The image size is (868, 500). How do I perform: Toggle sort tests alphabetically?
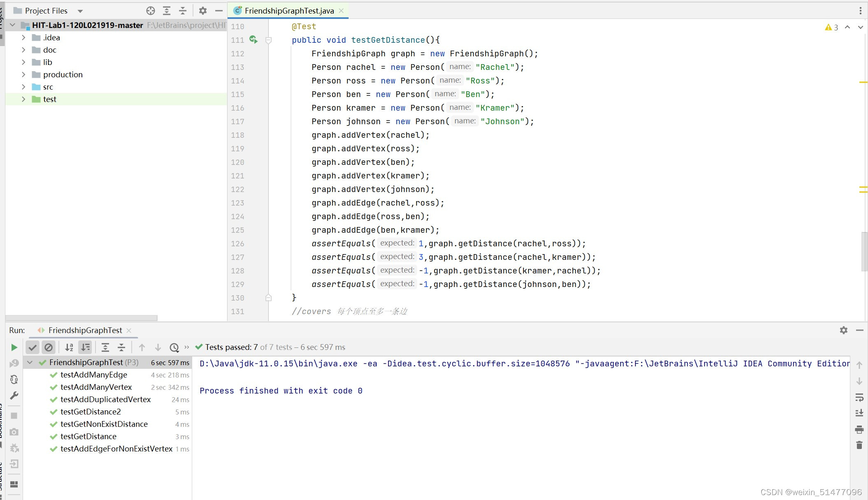[69, 347]
